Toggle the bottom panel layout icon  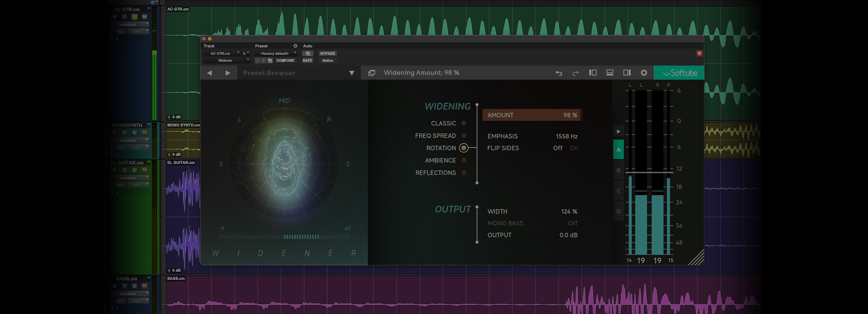point(610,73)
